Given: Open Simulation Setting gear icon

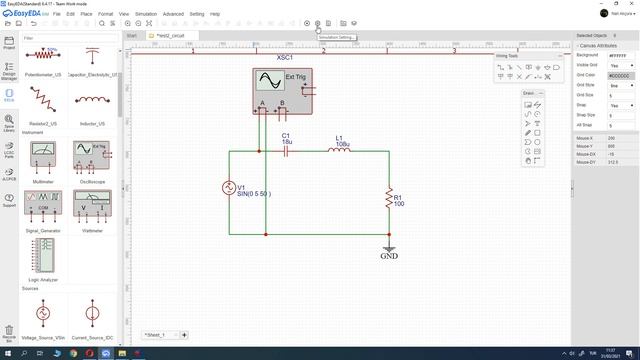Looking at the screenshot, I should 318,24.
